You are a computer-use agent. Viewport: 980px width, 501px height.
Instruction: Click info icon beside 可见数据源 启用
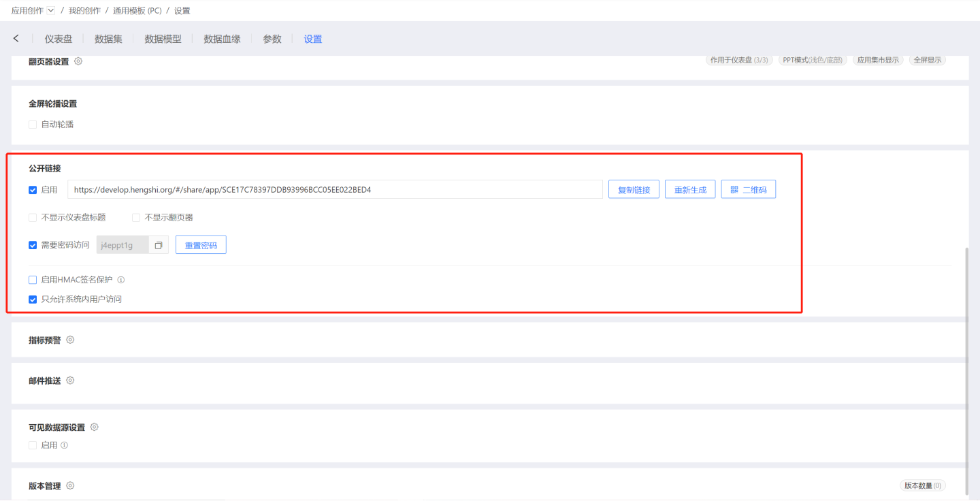[x=65, y=445]
